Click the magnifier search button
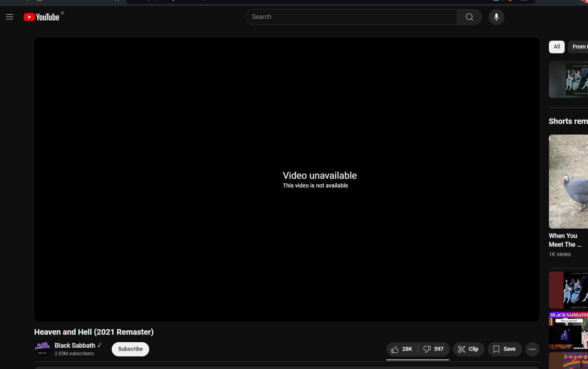The width and height of the screenshot is (588, 369). click(x=469, y=17)
